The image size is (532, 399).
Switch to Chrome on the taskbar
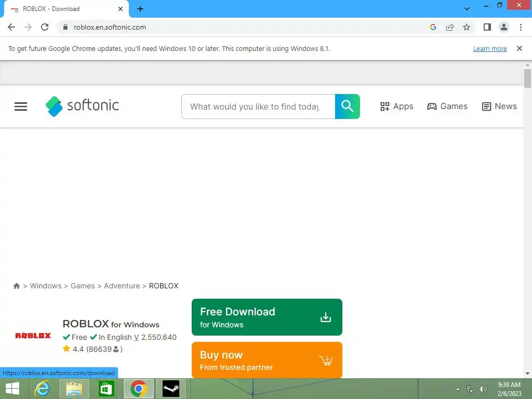coord(138,389)
